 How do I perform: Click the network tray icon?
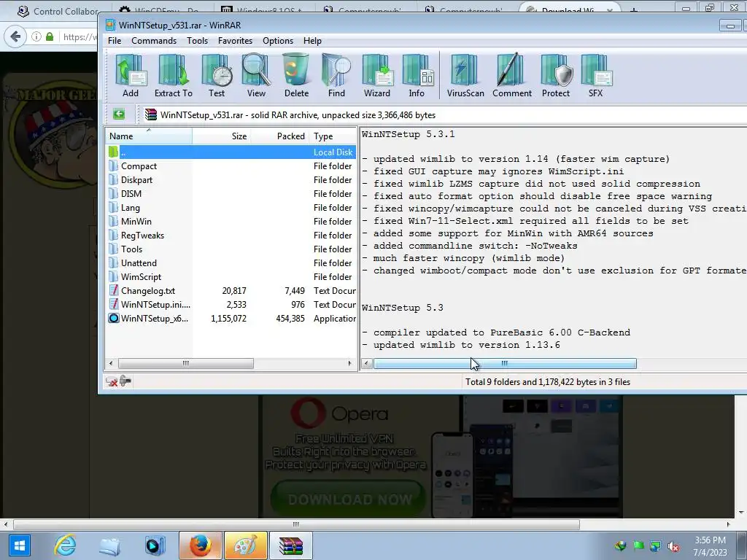[656, 546]
